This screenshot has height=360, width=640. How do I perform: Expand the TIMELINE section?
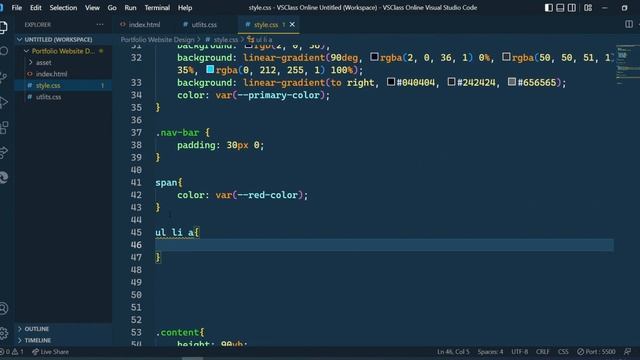pyautogui.click(x=38, y=340)
